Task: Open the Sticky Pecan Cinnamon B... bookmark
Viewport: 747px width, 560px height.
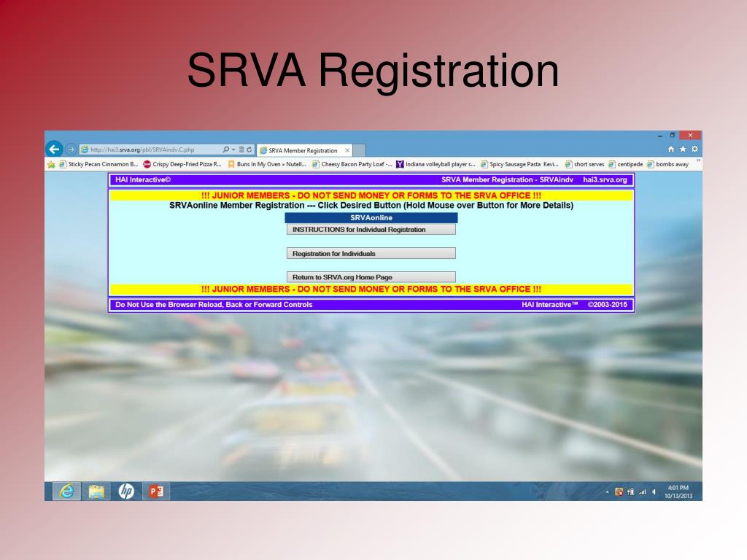Action: click(x=98, y=164)
